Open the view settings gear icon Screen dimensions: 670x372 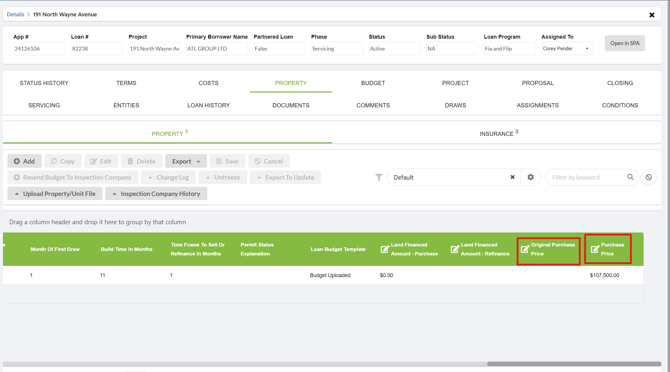(530, 177)
